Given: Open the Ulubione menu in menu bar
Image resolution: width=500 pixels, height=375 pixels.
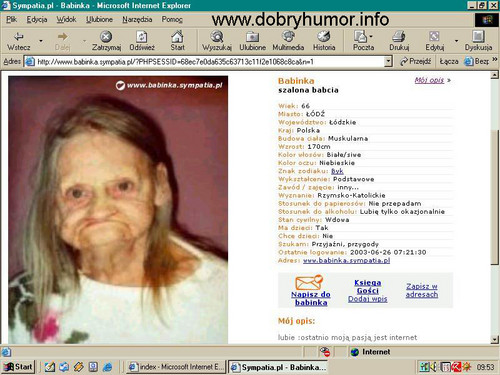Looking at the screenshot, I should 99,19.
